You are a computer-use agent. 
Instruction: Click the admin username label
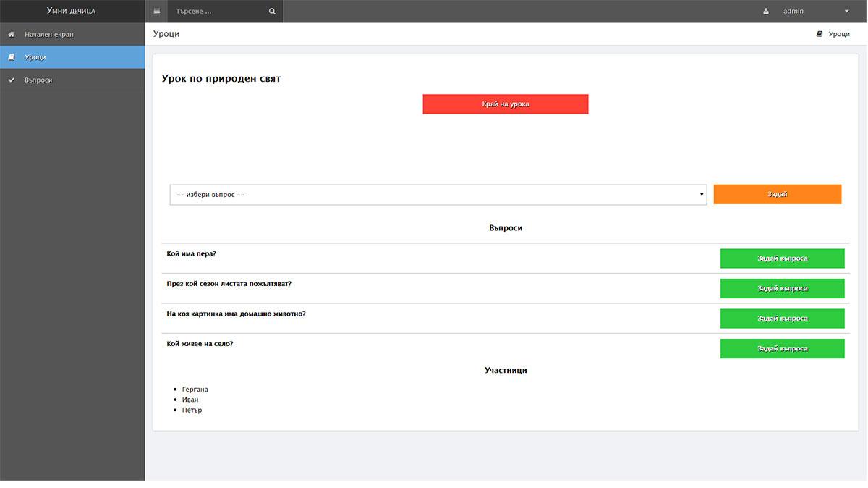pyautogui.click(x=793, y=12)
